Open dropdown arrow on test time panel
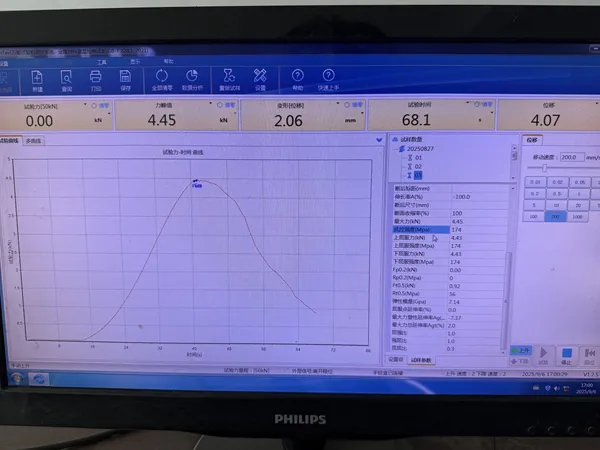 pyautogui.click(x=468, y=103)
